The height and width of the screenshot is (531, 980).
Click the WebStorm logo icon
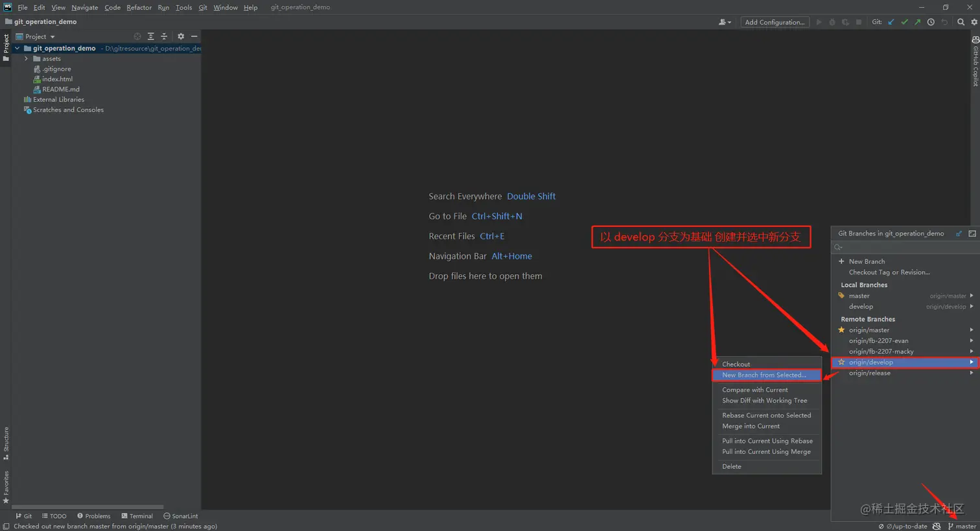click(x=7, y=7)
